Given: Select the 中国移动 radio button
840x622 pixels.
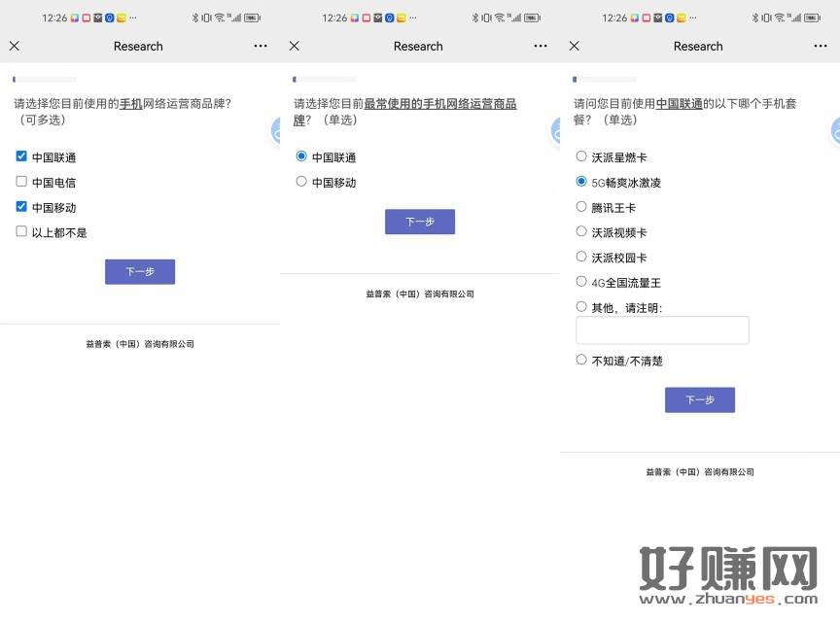Looking at the screenshot, I should (301, 182).
